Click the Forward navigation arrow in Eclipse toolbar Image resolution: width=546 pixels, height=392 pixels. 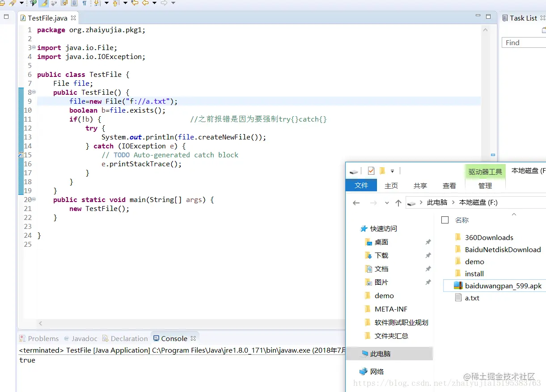tap(165, 3)
